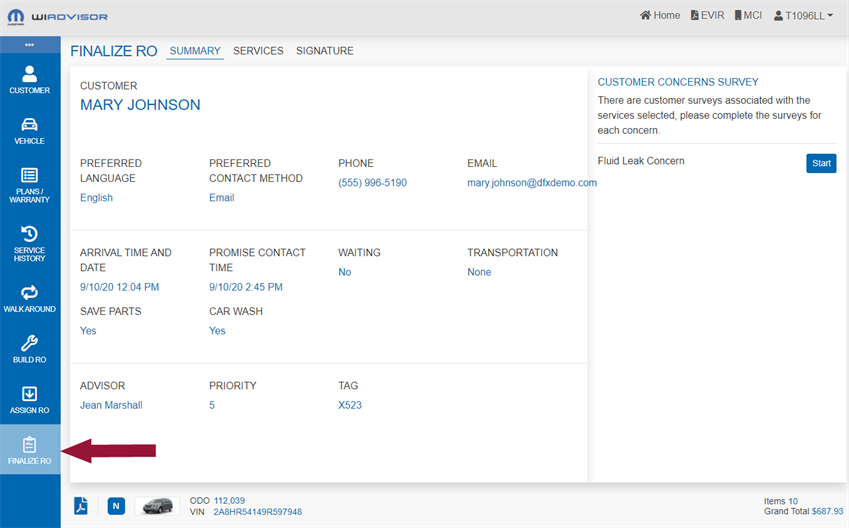
Task: Click preferred contact method Email value
Action: 221,198
